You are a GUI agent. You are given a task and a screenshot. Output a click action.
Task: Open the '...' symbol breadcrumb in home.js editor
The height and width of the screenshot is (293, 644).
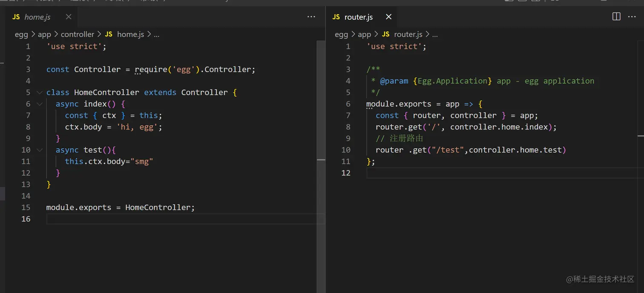point(156,35)
